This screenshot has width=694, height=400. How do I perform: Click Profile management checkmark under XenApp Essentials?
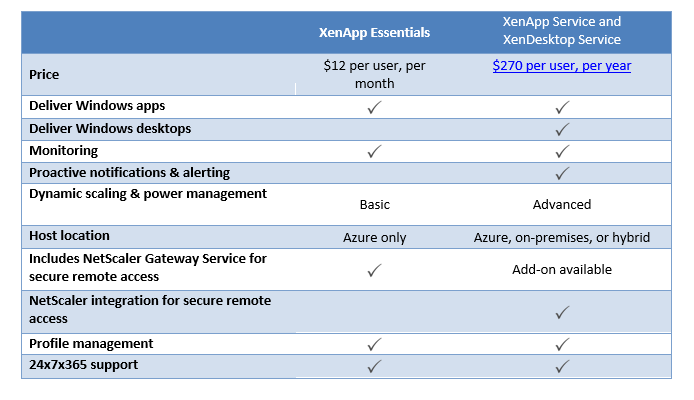click(x=374, y=345)
